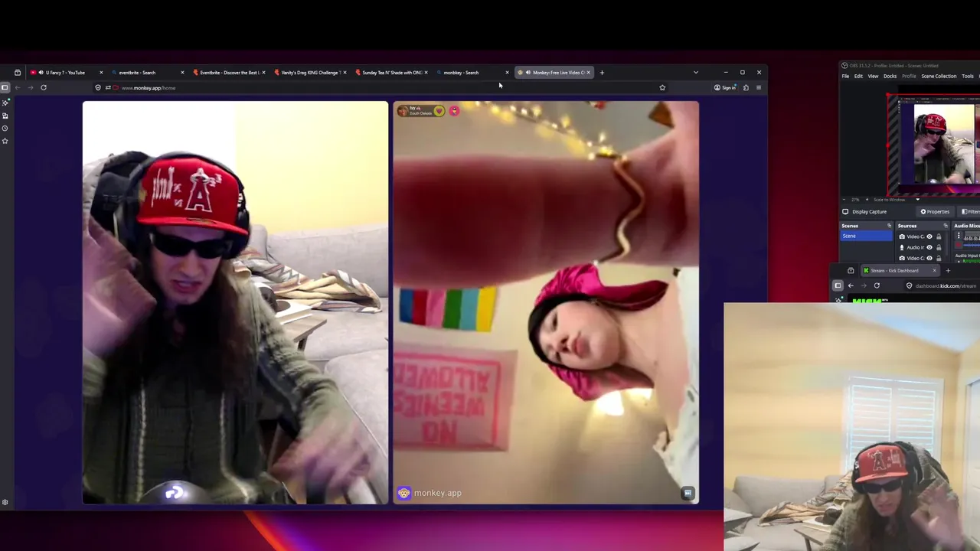Open the browser sidebar settings gear
Screen dimensions: 980x551
pyautogui.click(x=5, y=502)
